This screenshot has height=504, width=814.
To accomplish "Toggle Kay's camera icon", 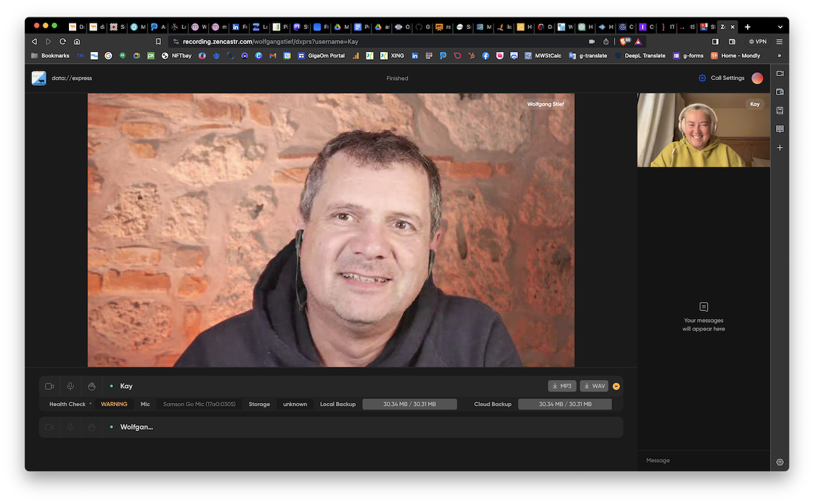I will coord(49,387).
